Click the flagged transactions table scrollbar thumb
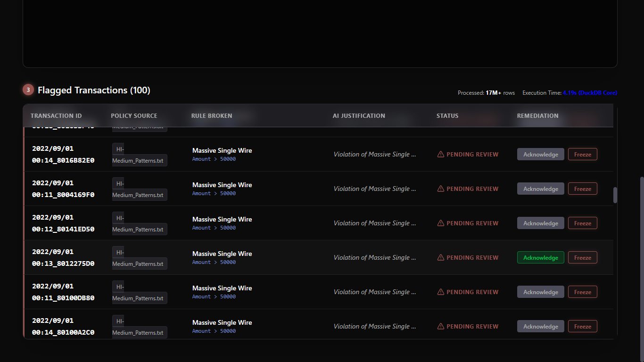The width and height of the screenshot is (644, 362). [615, 195]
